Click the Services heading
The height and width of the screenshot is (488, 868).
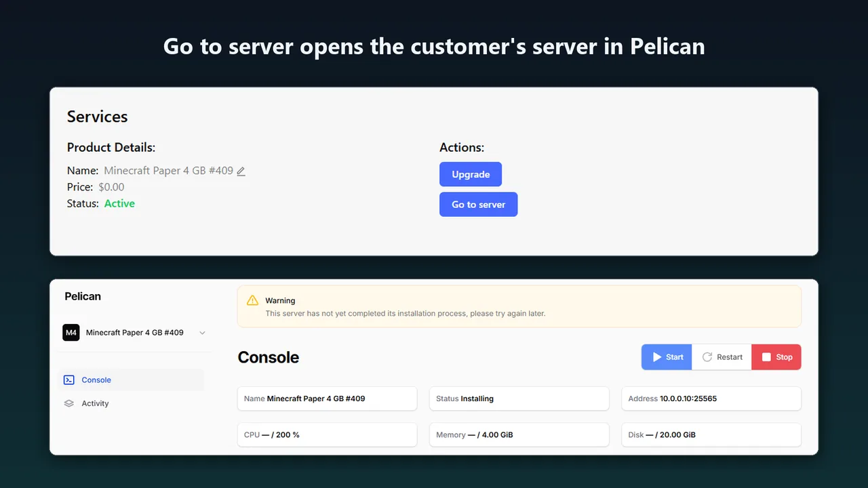click(x=97, y=117)
